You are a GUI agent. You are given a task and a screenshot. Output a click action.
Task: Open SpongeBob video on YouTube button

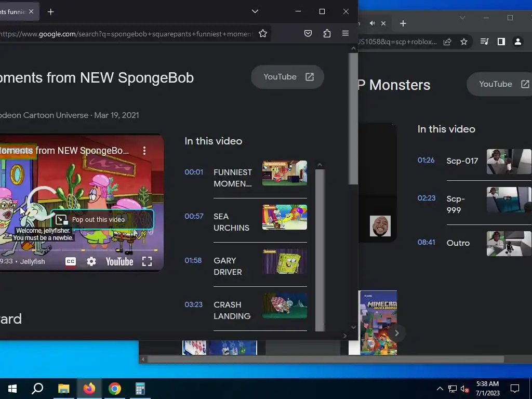click(287, 77)
